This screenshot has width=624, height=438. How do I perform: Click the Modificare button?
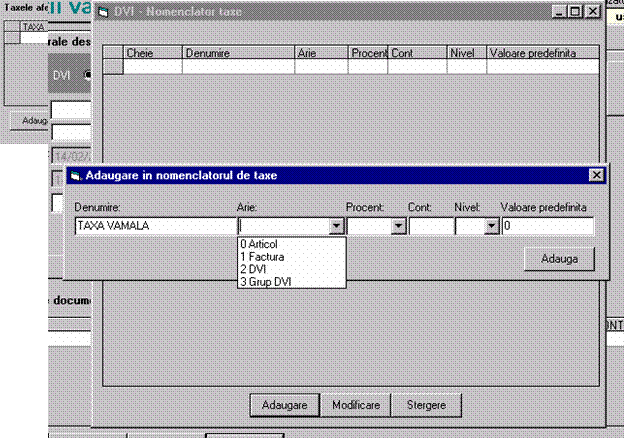(x=355, y=405)
